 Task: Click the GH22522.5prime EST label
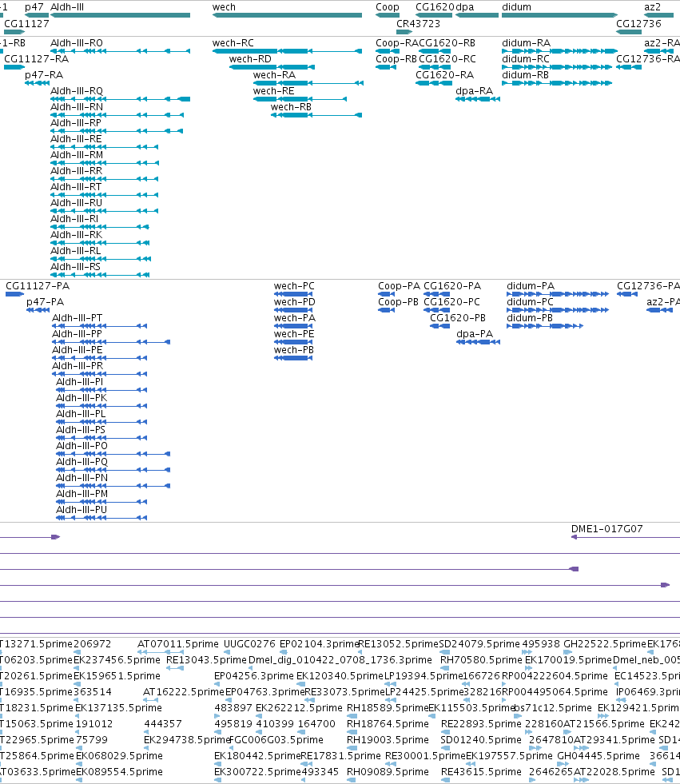coord(605,644)
